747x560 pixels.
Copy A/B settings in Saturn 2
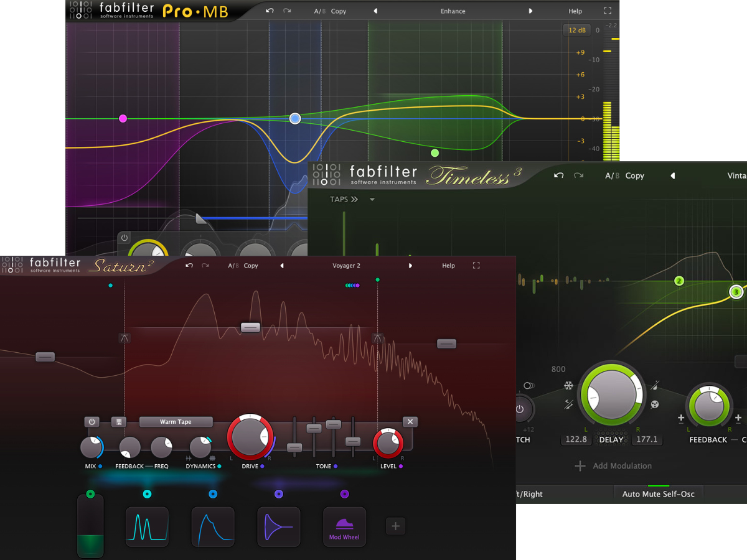click(x=251, y=266)
